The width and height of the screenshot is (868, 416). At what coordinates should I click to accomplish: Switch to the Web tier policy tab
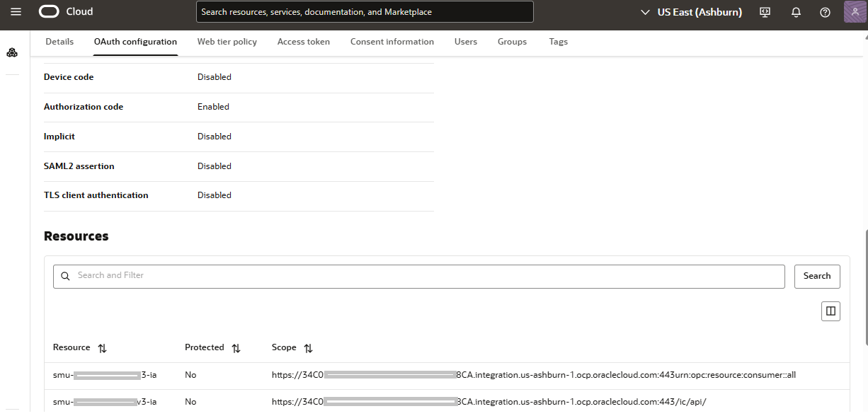[x=227, y=42]
